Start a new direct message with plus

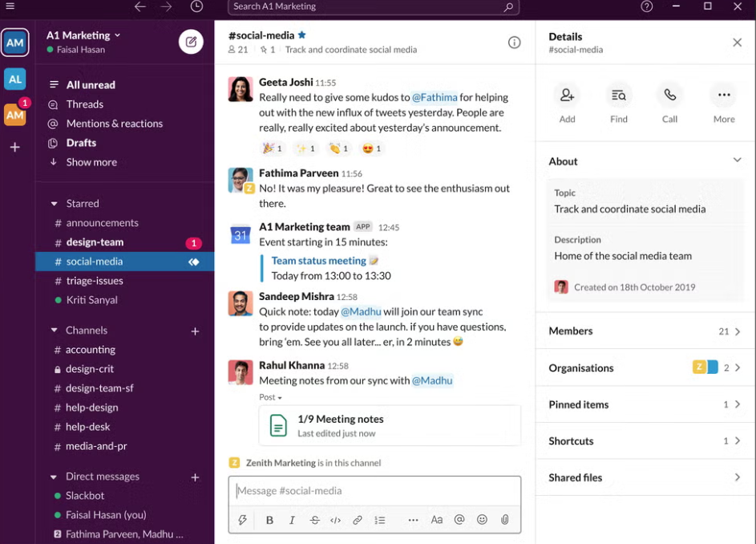[195, 477]
